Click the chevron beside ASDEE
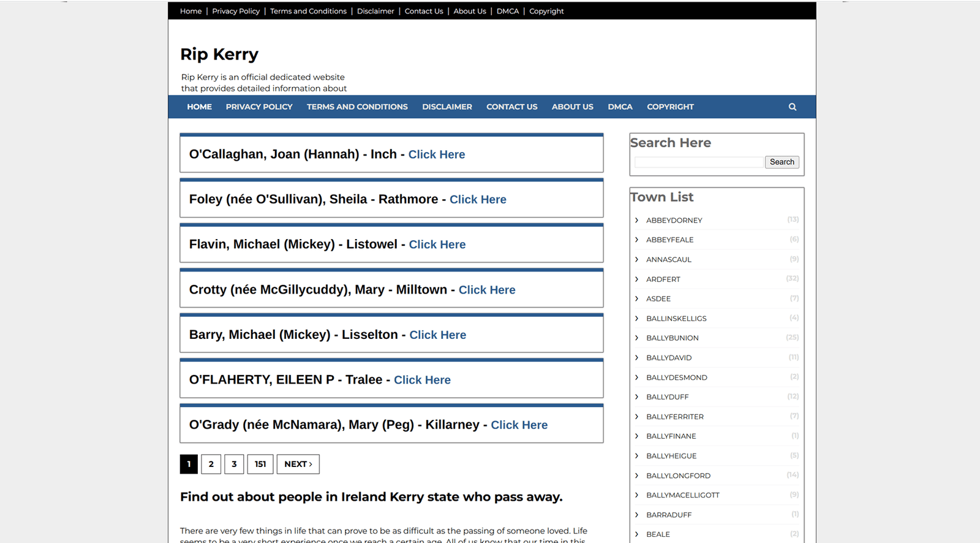980x543 pixels. click(636, 298)
